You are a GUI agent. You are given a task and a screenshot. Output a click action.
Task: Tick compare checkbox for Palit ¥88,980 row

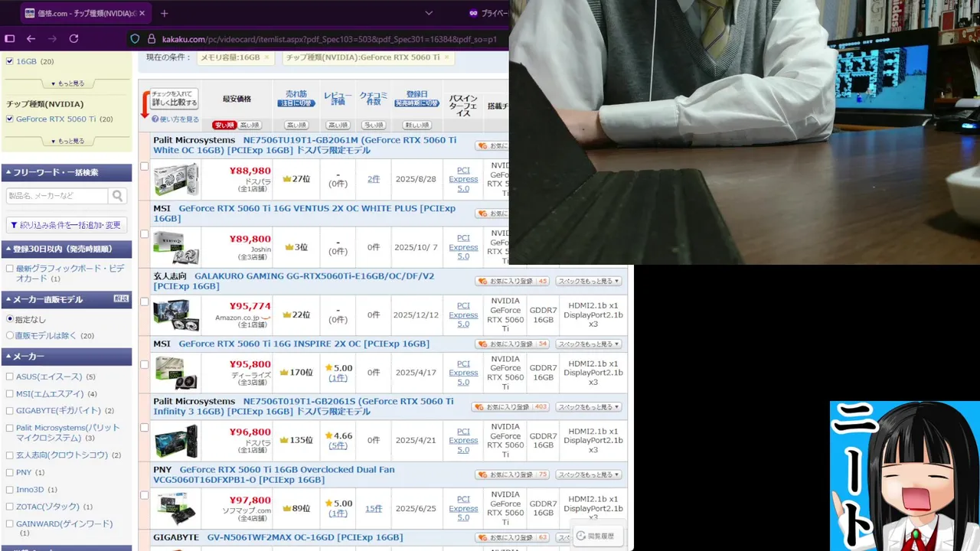pyautogui.click(x=144, y=166)
